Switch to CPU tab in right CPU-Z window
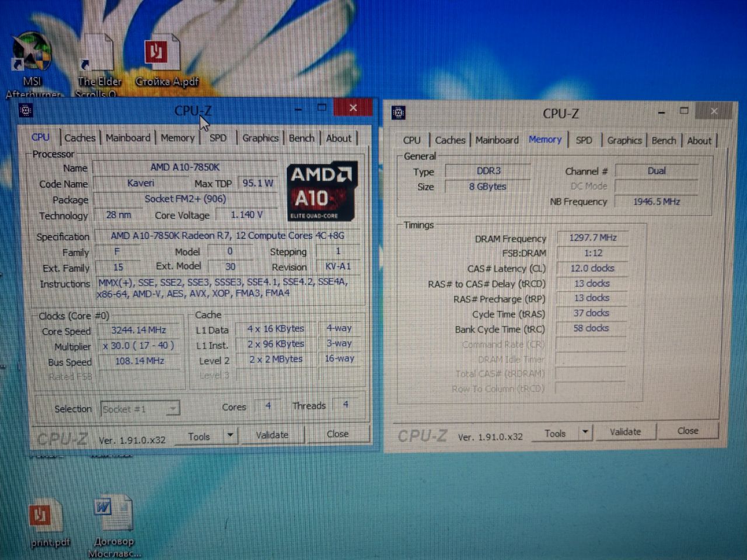Screen dimensions: 747x560 pos(412,140)
